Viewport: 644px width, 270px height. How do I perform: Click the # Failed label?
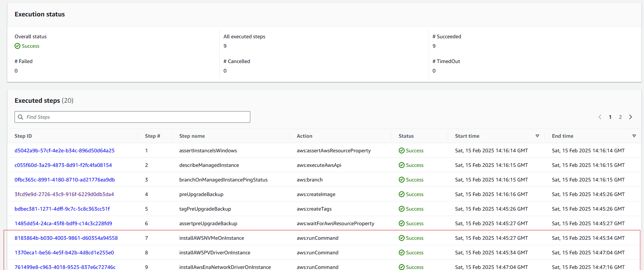tap(24, 61)
